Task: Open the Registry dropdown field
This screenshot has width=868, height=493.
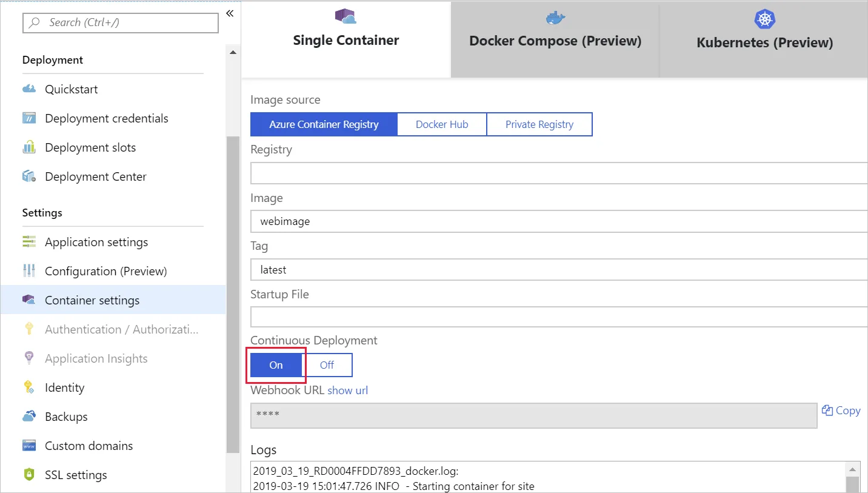Action: click(559, 173)
